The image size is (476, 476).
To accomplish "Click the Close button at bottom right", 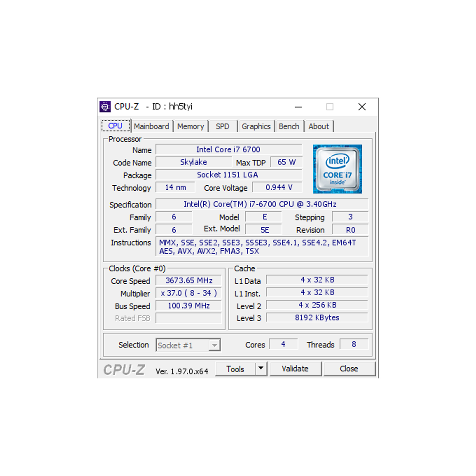I will (349, 369).
